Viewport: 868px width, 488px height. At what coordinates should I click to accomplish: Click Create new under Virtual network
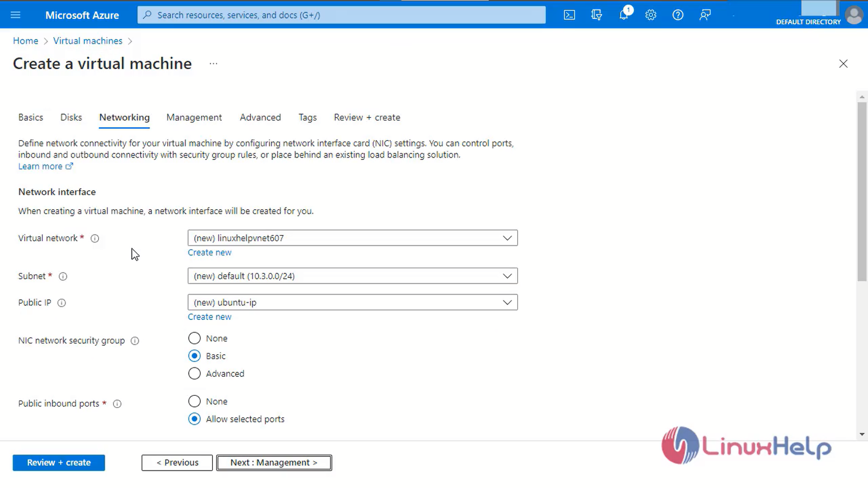tap(210, 253)
